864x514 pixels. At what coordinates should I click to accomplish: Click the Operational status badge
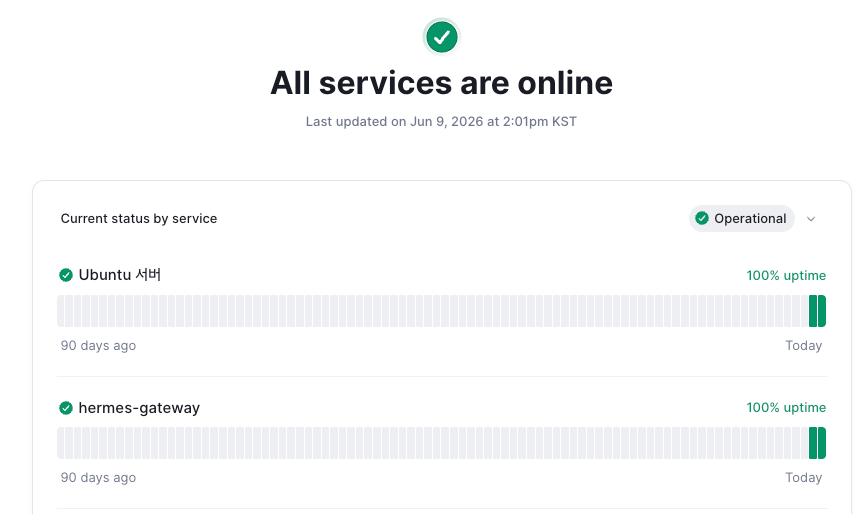click(x=742, y=219)
